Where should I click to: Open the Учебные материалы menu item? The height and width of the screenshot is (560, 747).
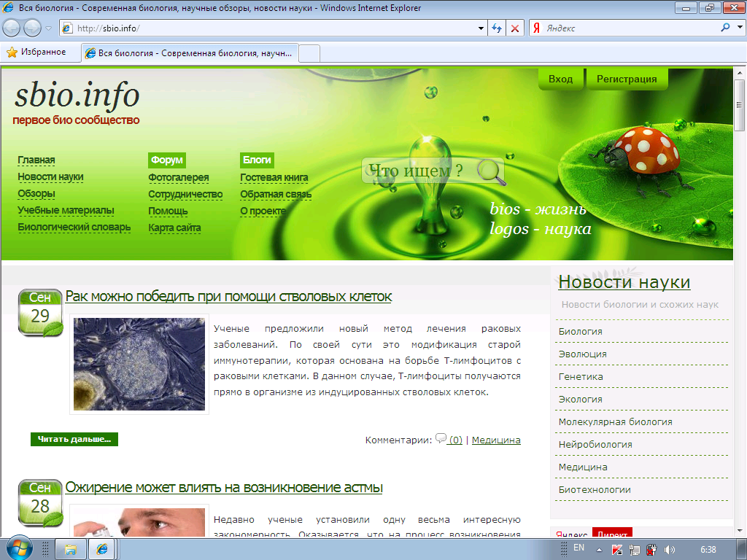tap(66, 210)
